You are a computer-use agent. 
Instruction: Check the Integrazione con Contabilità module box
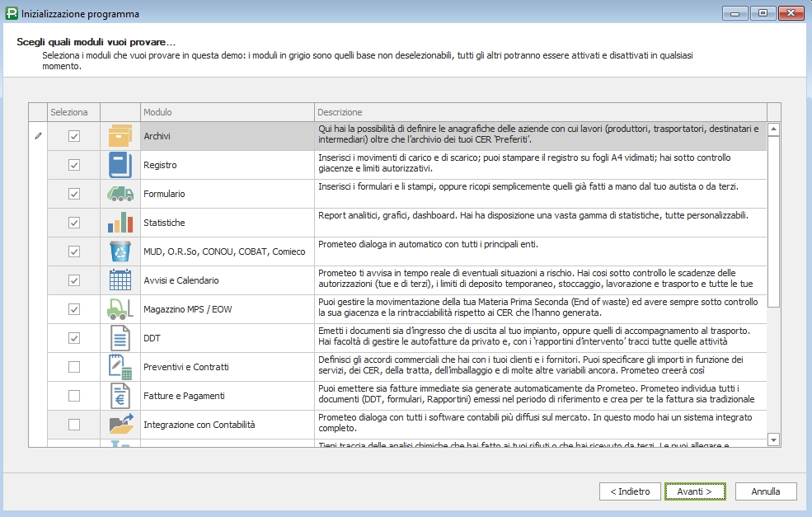74,425
